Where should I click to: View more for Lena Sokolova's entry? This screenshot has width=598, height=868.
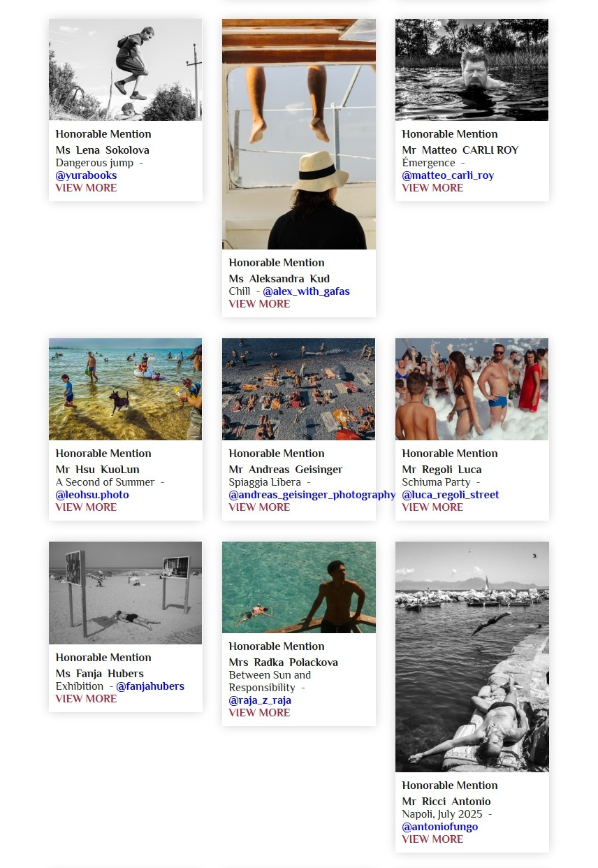pos(86,188)
